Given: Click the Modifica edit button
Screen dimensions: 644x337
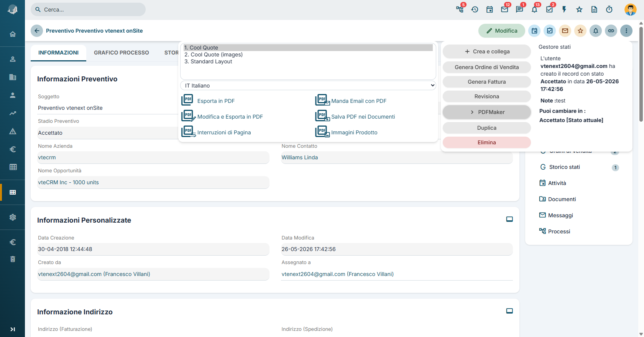Looking at the screenshot, I should pos(501,31).
